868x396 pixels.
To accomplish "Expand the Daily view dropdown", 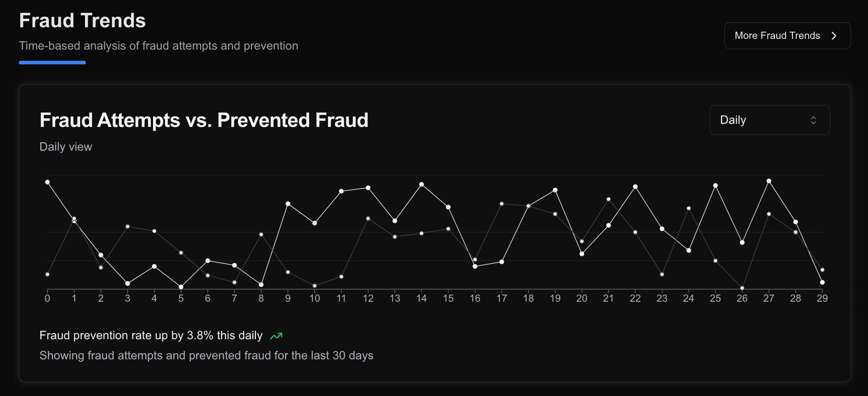I will 769,120.
